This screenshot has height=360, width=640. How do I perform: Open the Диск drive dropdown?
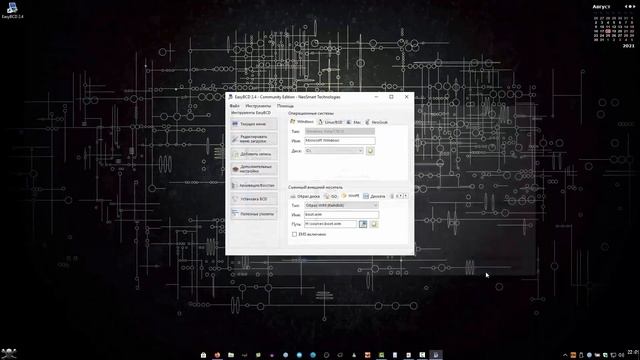[x=334, y=151]
